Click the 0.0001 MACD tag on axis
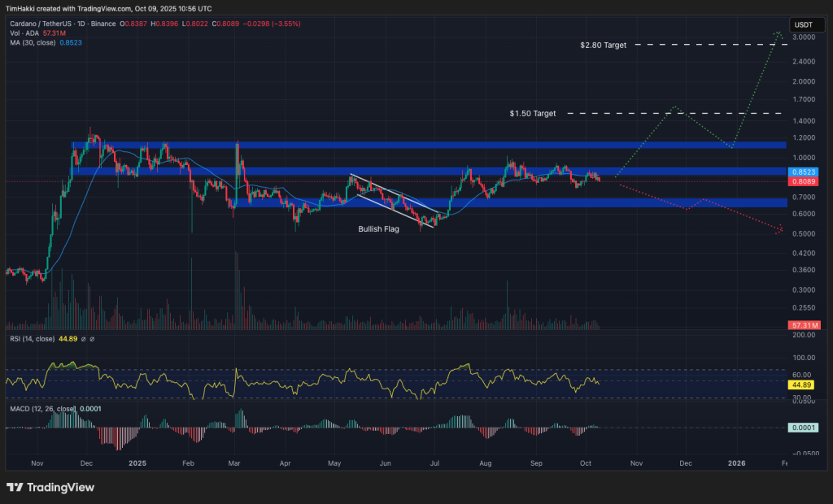Image resolution: width=833 pixels, height=504 pixels. 803,428
